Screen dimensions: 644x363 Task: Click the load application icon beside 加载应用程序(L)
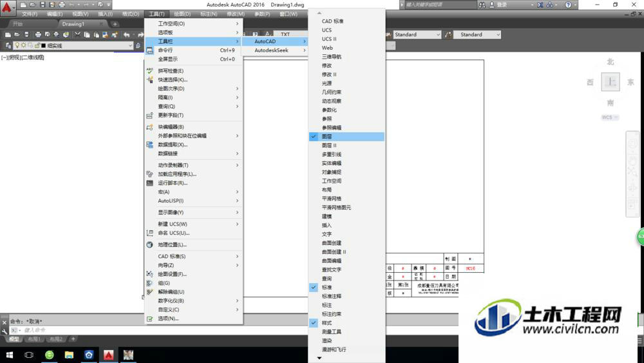(150, 174)
